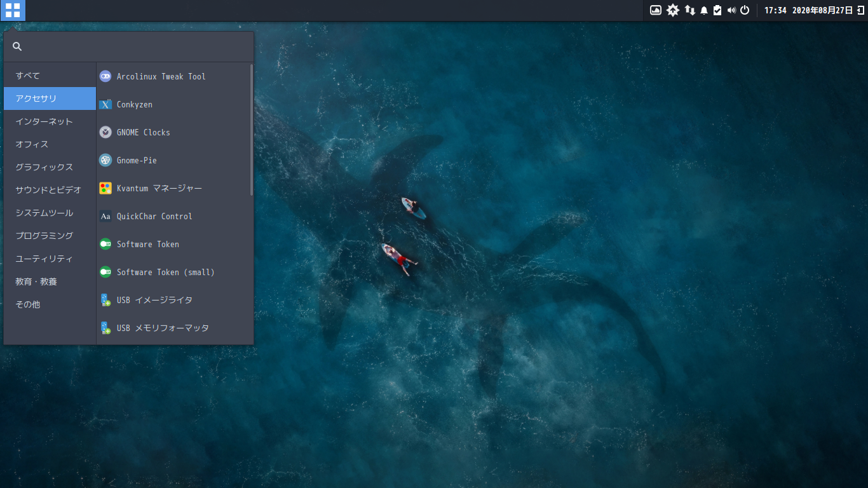Click the Kvantum マネージャー label text
Image resolution: width=868 pixels, height=488 pixels.
tap(159, 188)
